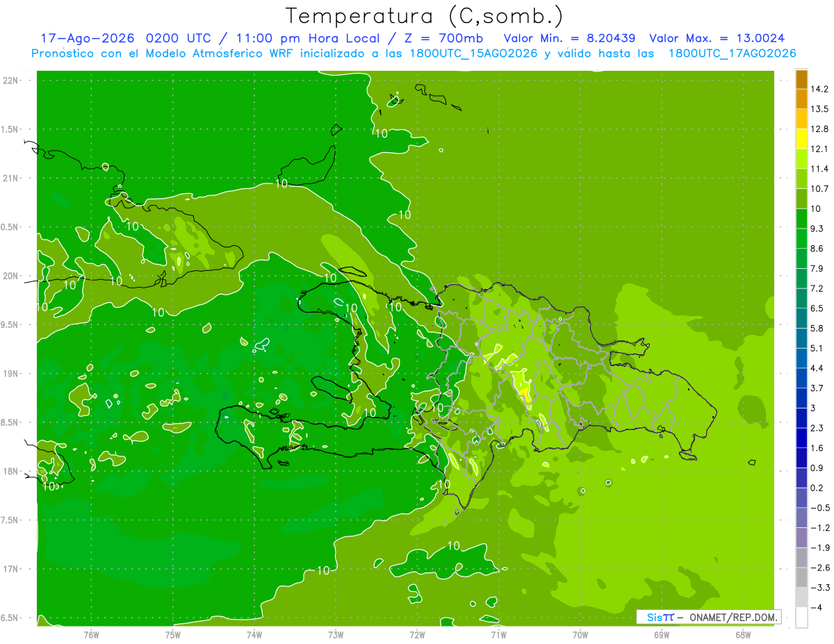The width and height of the screenshot is (834, 644).
Task: Pick the gray swatch between -2.6 and -3.3
Action: click(x=801, y=577)
